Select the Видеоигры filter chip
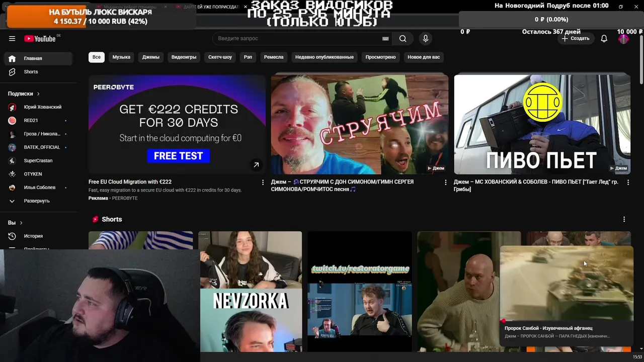The width and height of the screenshot is (644, 362). point(184,57)
